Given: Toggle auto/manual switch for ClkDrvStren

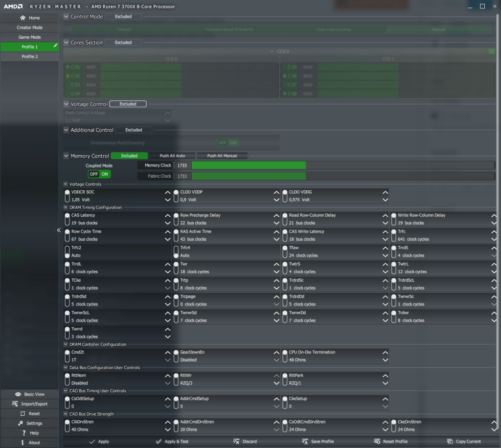Looking at the screenshot, I should click(x=67, y=425).
